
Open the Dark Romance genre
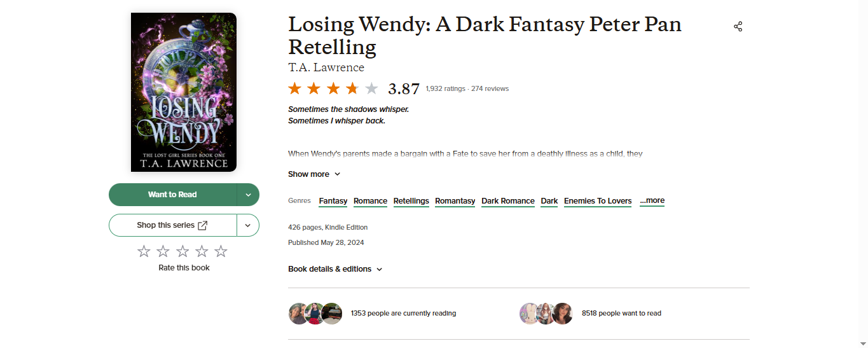[x=507, y=201]
